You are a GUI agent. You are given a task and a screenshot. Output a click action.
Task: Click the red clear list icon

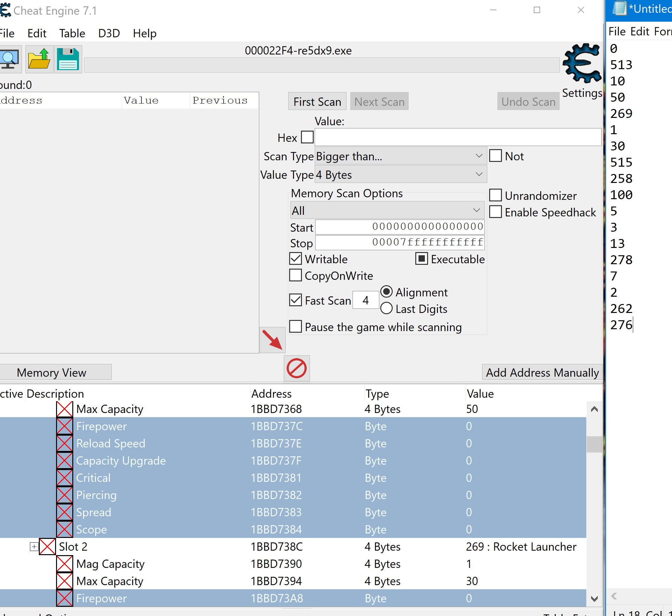pos(296,368)
